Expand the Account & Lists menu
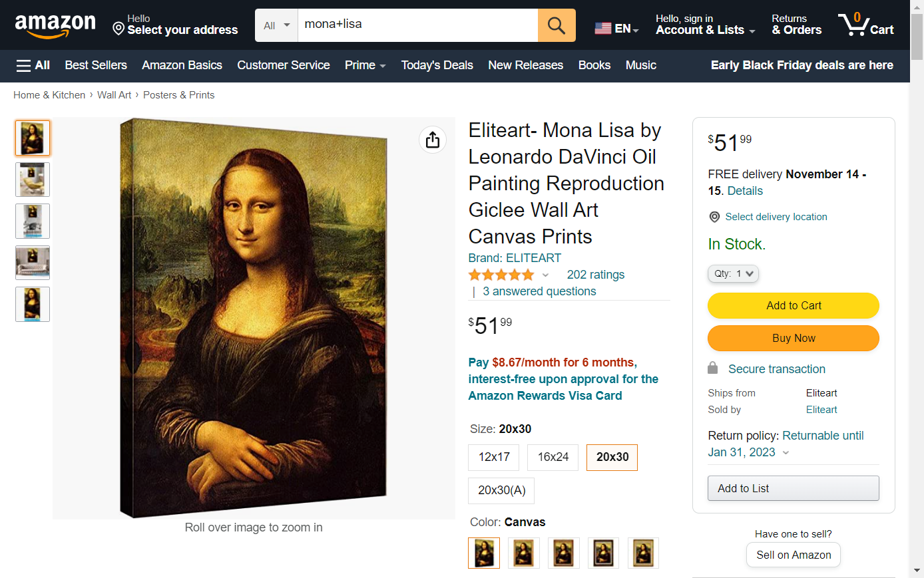 705,25
